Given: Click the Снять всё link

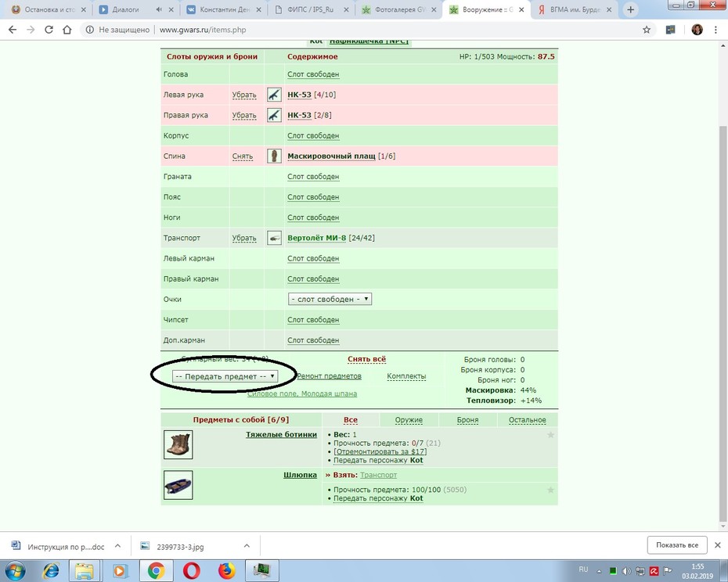Looking at the screenshot, I should [x=367, y=359].
